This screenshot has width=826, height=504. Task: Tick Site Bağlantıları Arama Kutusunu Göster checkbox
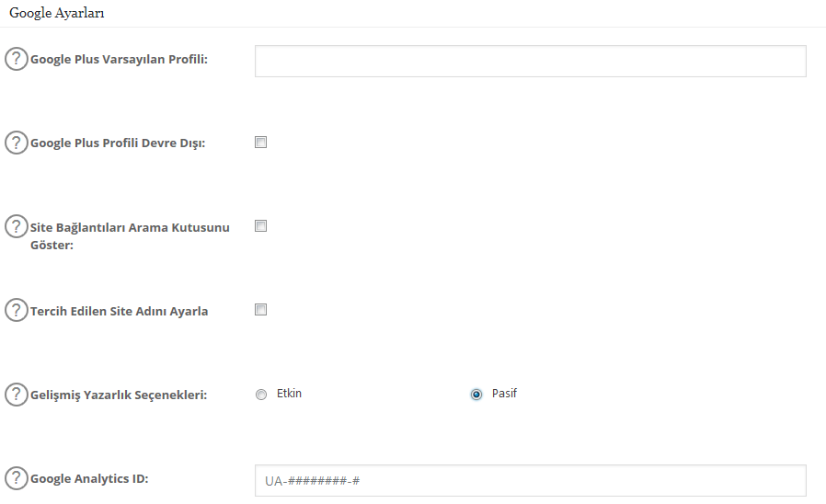[260, 226]
